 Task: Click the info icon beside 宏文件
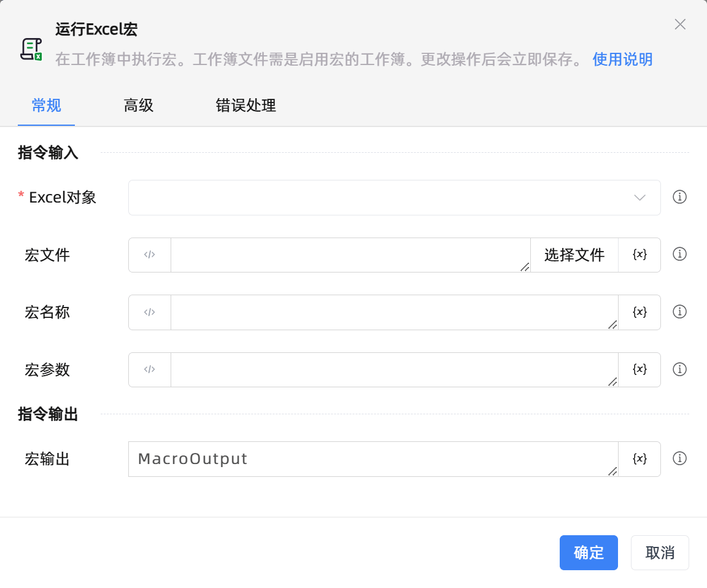coord(679,254)
